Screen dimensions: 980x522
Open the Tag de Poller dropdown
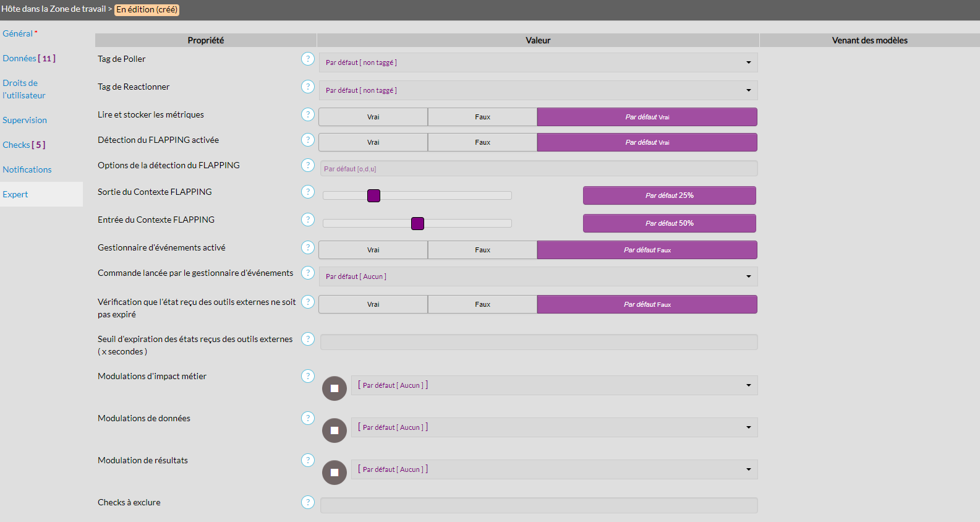[x=538, y=62]
